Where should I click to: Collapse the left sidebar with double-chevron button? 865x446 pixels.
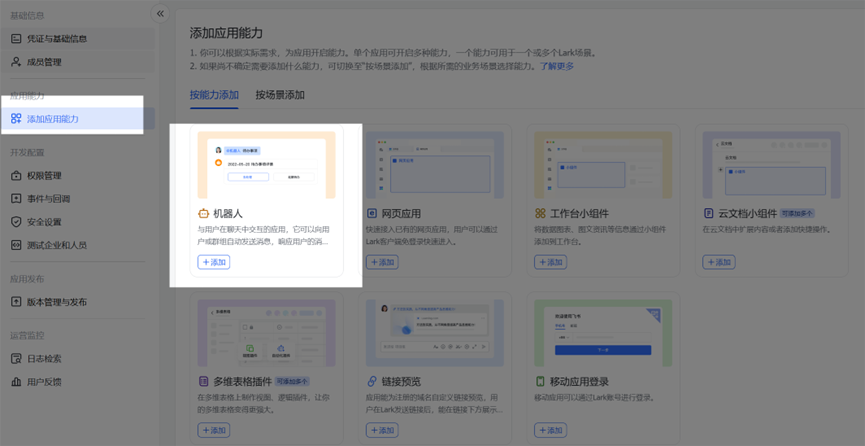(x=160, y=14)
